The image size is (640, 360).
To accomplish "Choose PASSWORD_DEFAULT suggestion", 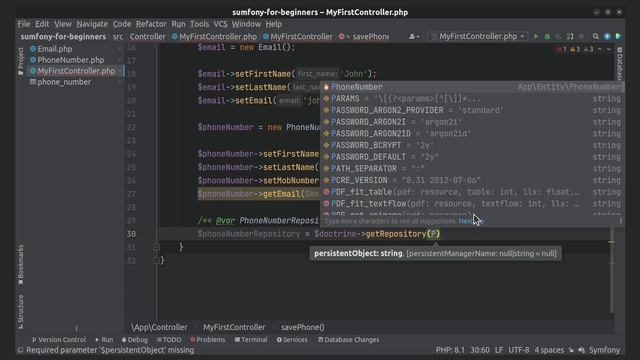I will coord(472,157).
